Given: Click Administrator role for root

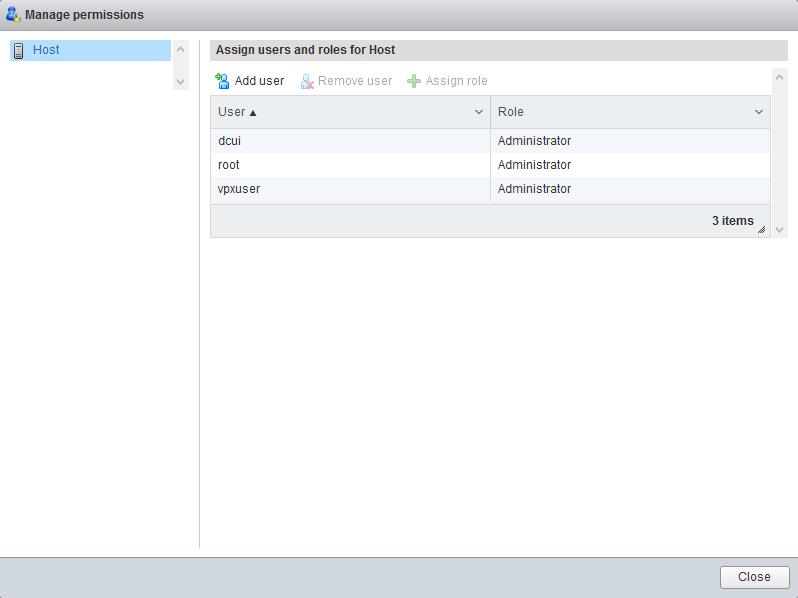Looking at the screenshot, I should pos(534,165).
